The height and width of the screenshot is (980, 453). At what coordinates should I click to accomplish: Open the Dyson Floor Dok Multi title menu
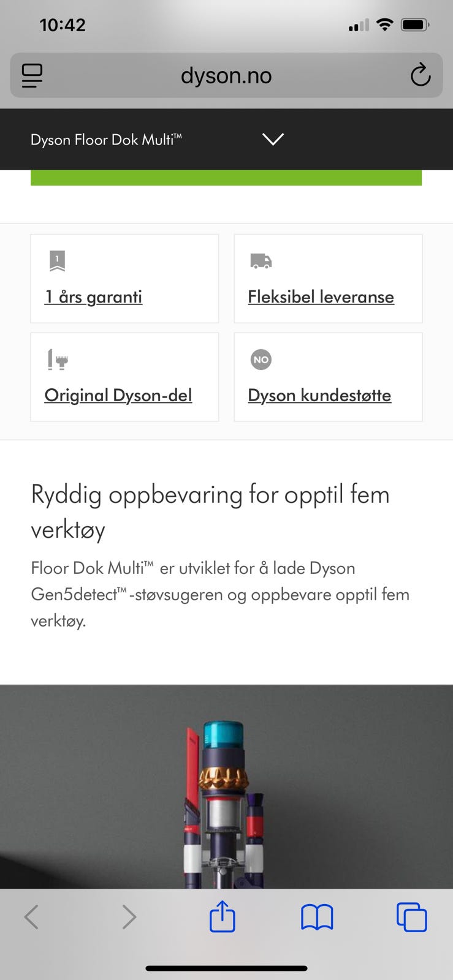(106, 140)
